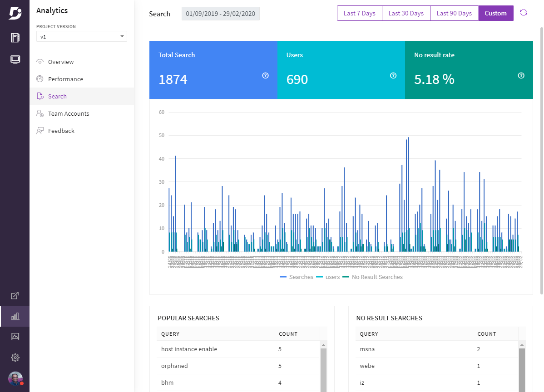This screenshot has width=544, height=392.
Task: Open the date range picker field
Action: 220,14
